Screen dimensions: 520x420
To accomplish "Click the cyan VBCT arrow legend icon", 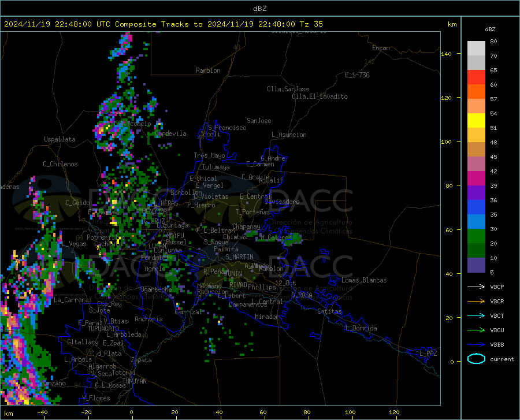I will click(476, 315).
